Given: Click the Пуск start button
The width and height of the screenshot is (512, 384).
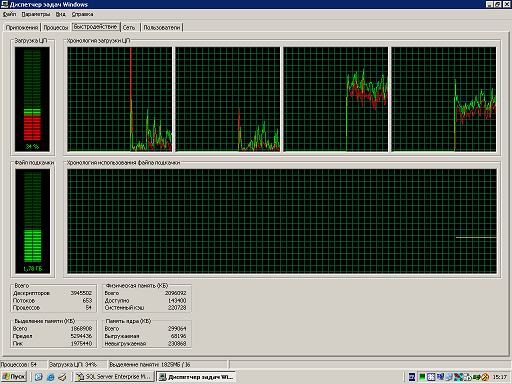Looking at the screenshot, I should [x=14, y=377].
